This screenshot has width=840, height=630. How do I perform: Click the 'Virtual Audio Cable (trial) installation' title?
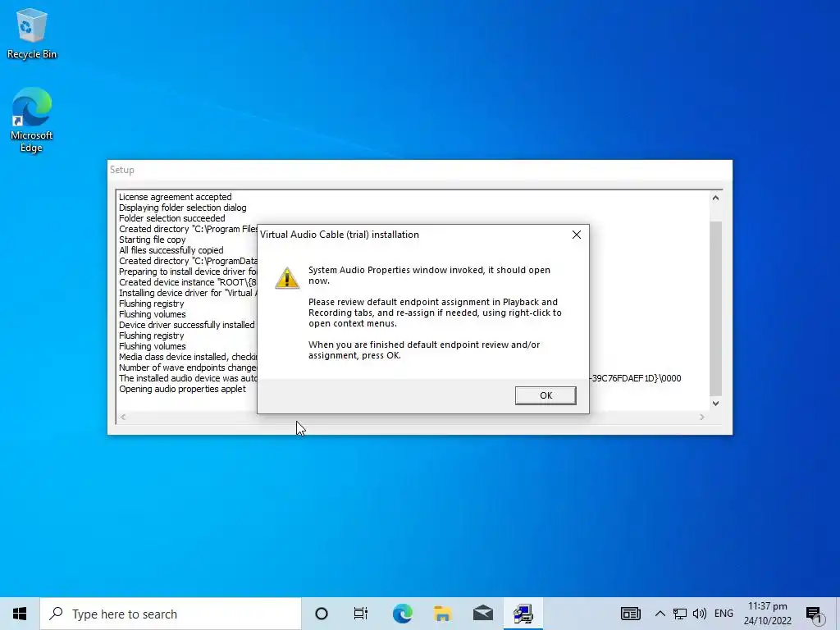pyautogui.click(x=339, y=235)
